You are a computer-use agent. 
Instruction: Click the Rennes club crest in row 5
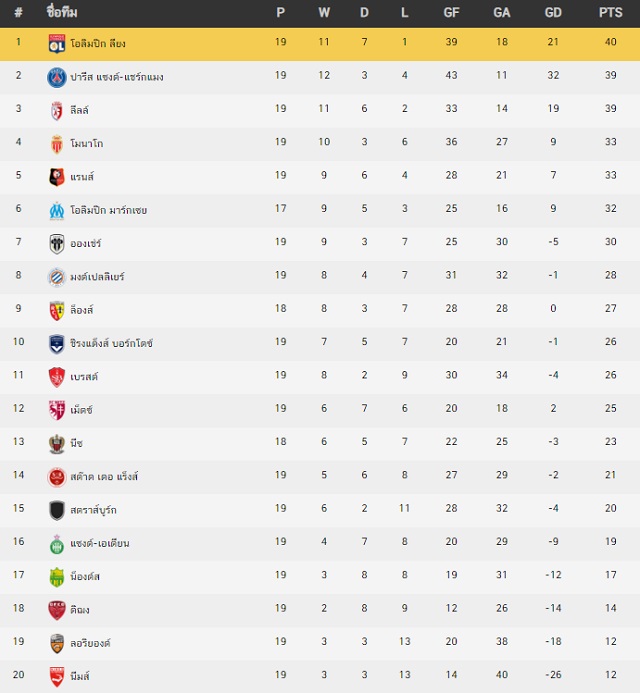click(57, 177)
